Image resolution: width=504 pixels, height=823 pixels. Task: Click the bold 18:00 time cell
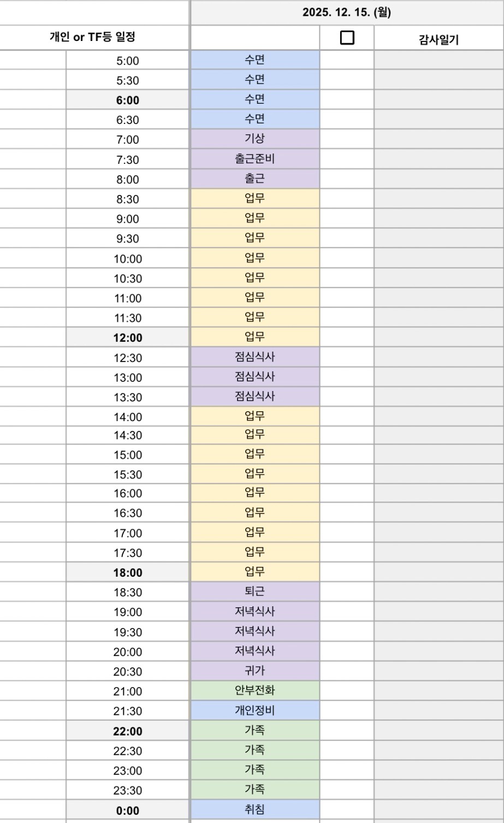coord(127,572)
